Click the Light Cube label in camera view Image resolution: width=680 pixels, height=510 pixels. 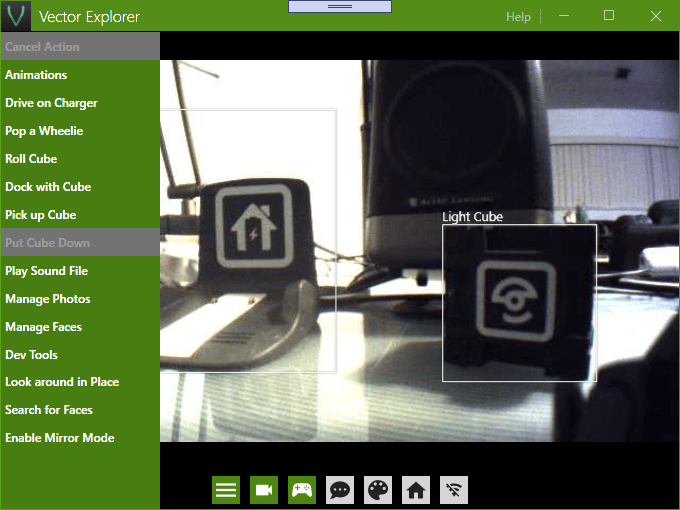click(472, 216)
